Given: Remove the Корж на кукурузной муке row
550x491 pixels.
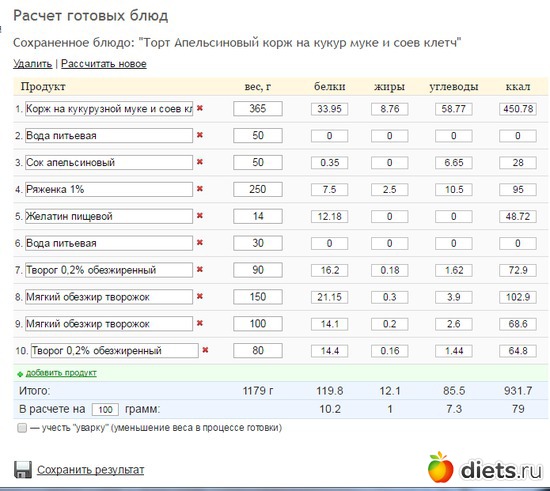Looking at the screenshot, I should tap(200, 108).
